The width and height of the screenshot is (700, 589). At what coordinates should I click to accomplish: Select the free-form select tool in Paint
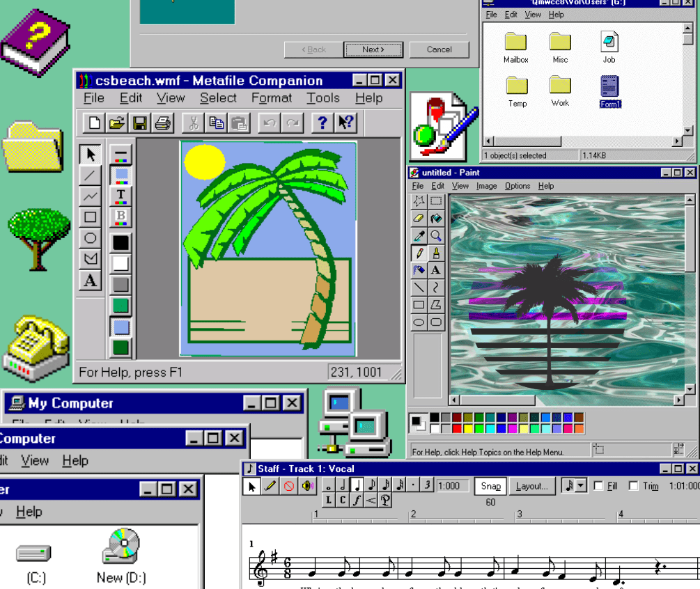click(419, 201)
